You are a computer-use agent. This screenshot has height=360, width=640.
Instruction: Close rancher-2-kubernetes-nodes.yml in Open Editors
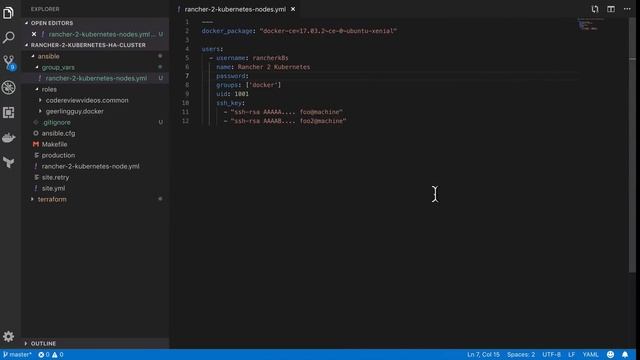click(34, 34)
